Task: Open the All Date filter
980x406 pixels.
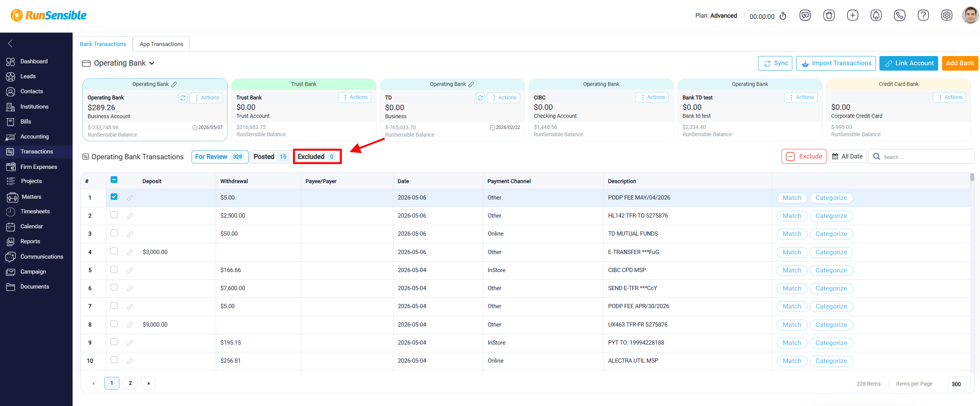Action: coord(847,157)
